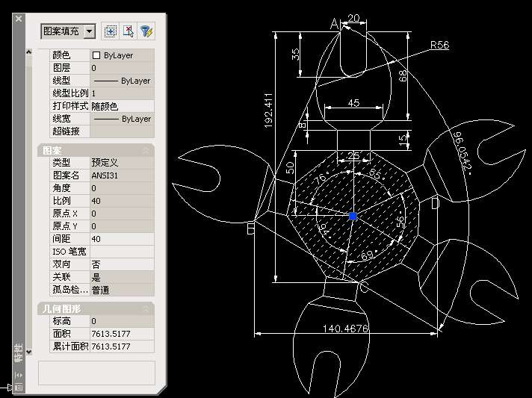Click the 96.0542 arc dimension text
The image size is (532, 398).
(x=462, y=152)
